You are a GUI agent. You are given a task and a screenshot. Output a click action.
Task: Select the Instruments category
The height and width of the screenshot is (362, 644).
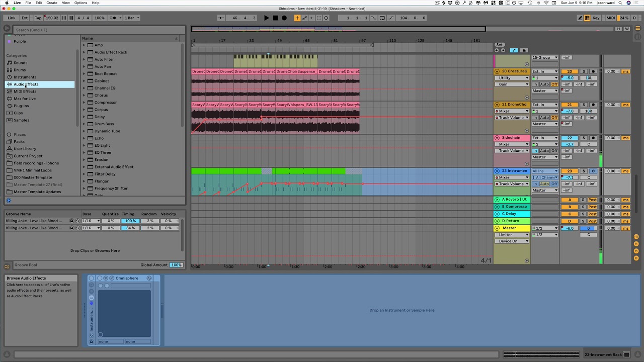[x=25, y=77]
